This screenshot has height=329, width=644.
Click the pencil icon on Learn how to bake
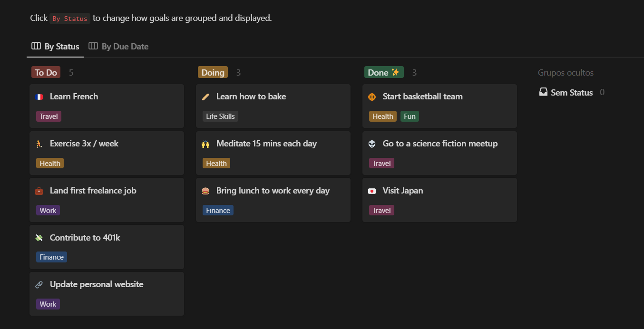point(206,96)
